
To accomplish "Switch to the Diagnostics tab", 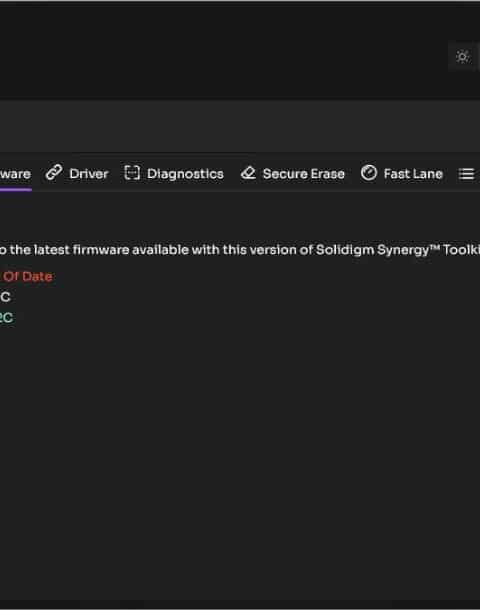I will point(174,173).
